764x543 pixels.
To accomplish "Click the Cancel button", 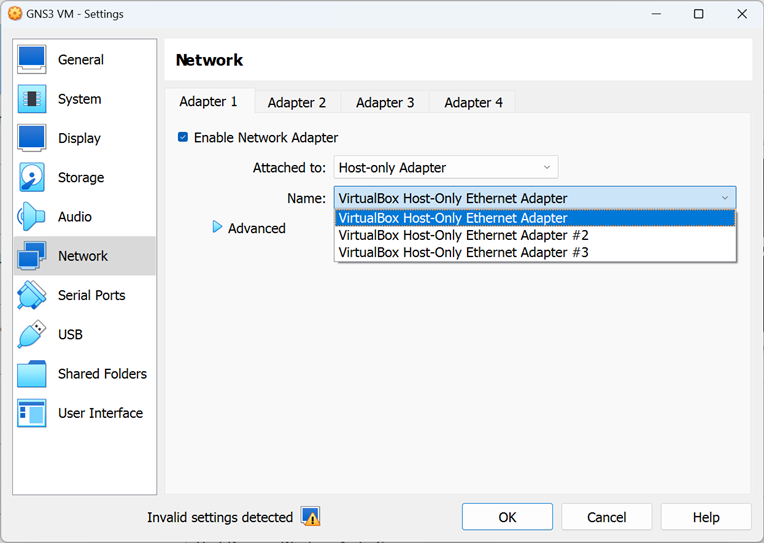I will (x=607, y=517).
